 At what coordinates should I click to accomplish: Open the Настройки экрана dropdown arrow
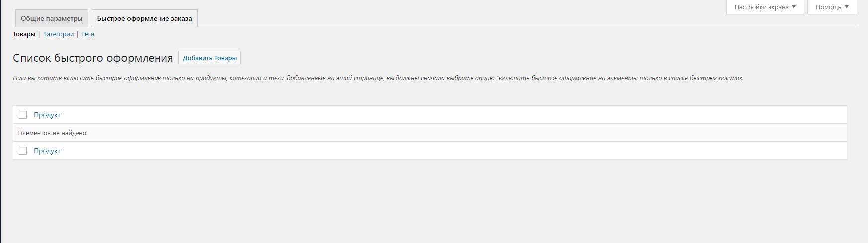[x=794, y=7]
